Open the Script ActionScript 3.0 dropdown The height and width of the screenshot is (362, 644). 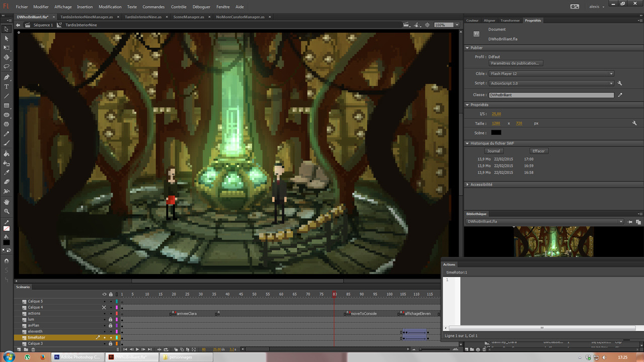point(551,83)
